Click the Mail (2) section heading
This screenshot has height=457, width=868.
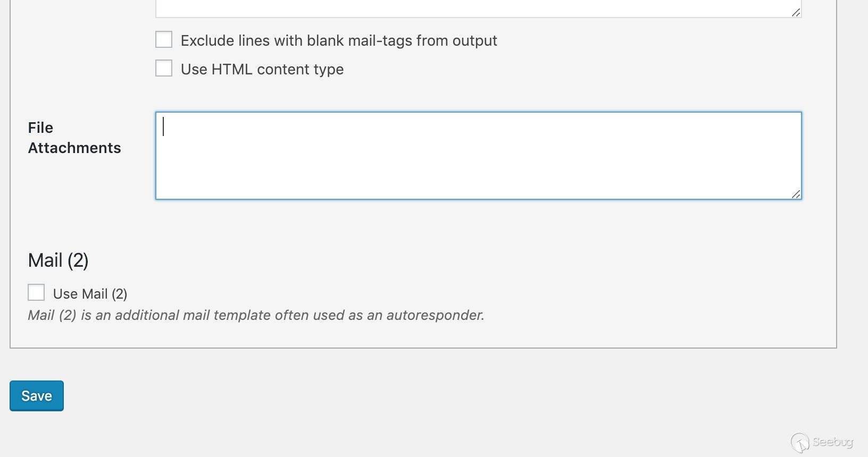coord(58,260)
